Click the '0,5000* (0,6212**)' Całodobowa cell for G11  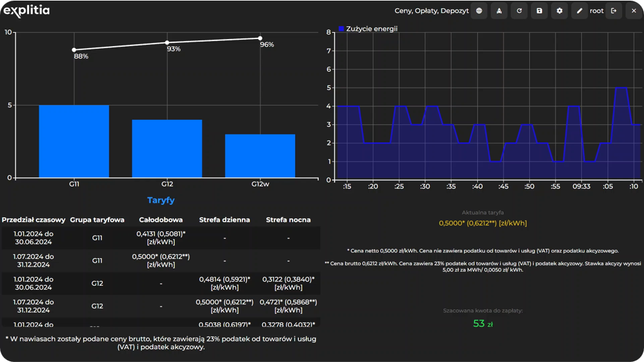click(x=160, y=261)
